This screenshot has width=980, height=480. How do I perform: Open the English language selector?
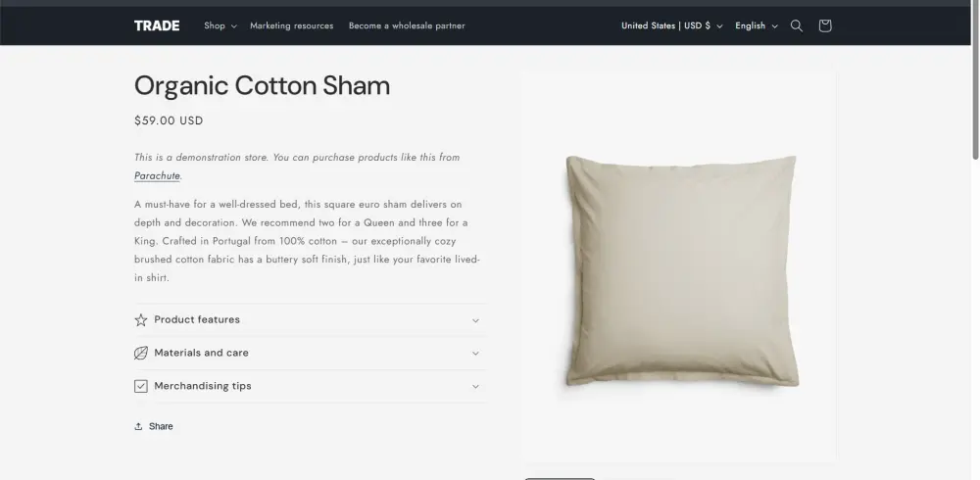756,25
